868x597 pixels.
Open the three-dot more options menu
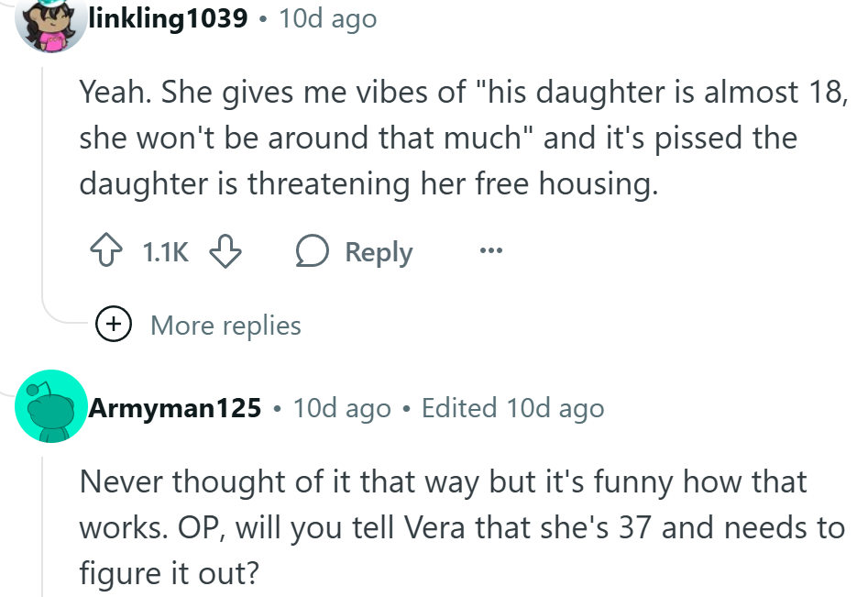(x=491, y=251)
